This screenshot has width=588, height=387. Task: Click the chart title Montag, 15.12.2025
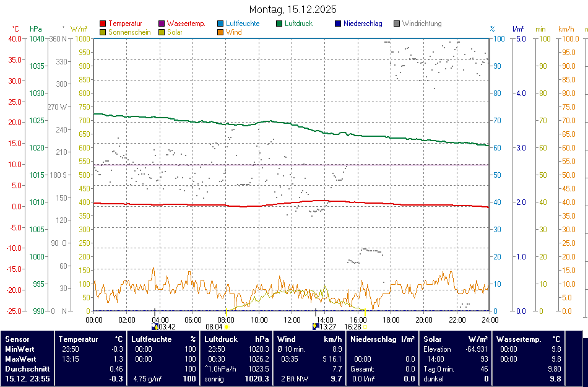[x=293, y=9]
